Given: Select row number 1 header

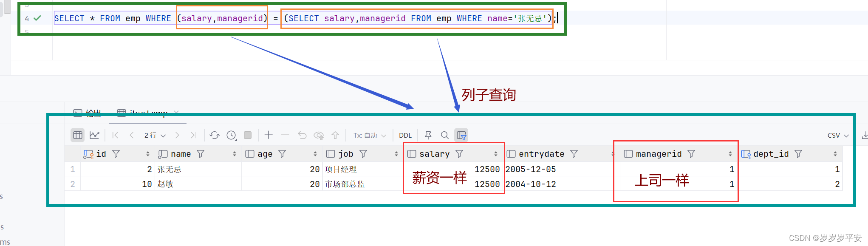Looking at the screenshot, I should (x=73, y=169).
